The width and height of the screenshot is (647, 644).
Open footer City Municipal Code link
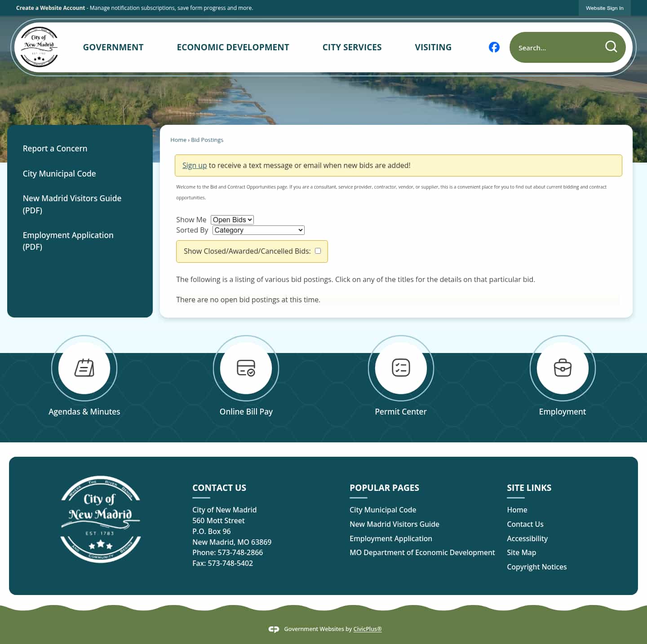point(383,510)
